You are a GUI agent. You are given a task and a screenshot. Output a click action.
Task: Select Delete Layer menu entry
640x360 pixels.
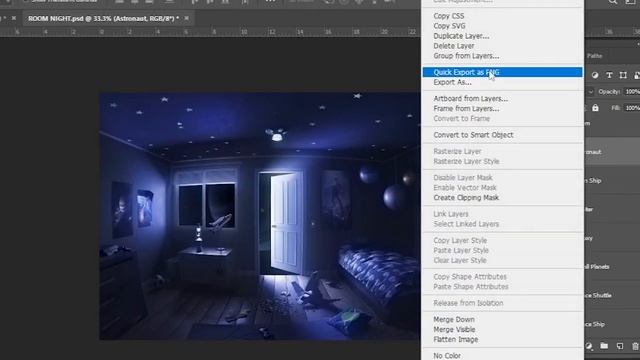[x=453, y=46]
